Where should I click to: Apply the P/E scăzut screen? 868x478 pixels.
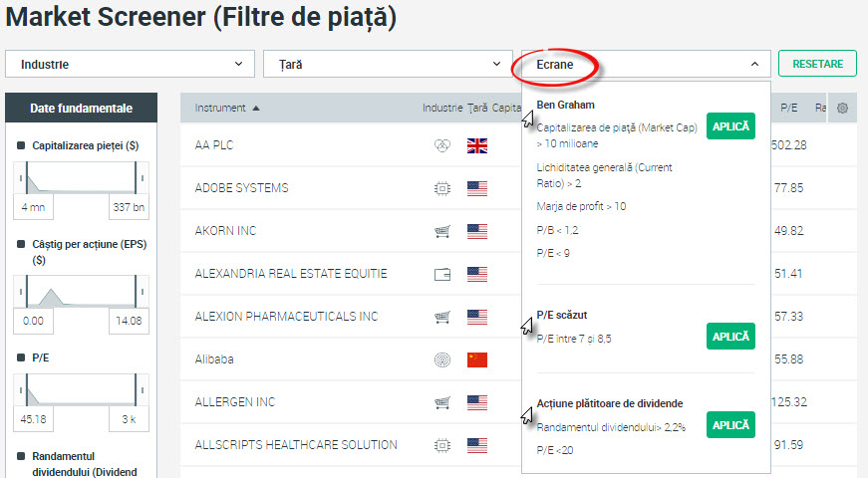(x=730, y=337)
